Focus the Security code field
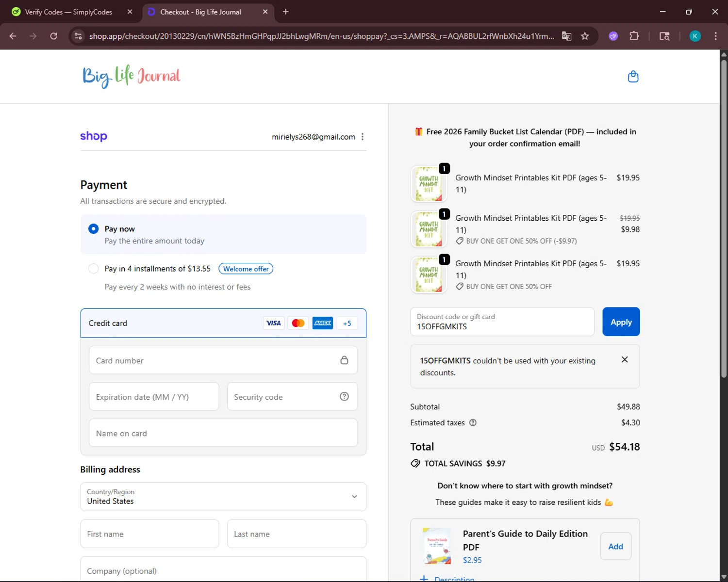Screen dimensions: 728x582 292,397
